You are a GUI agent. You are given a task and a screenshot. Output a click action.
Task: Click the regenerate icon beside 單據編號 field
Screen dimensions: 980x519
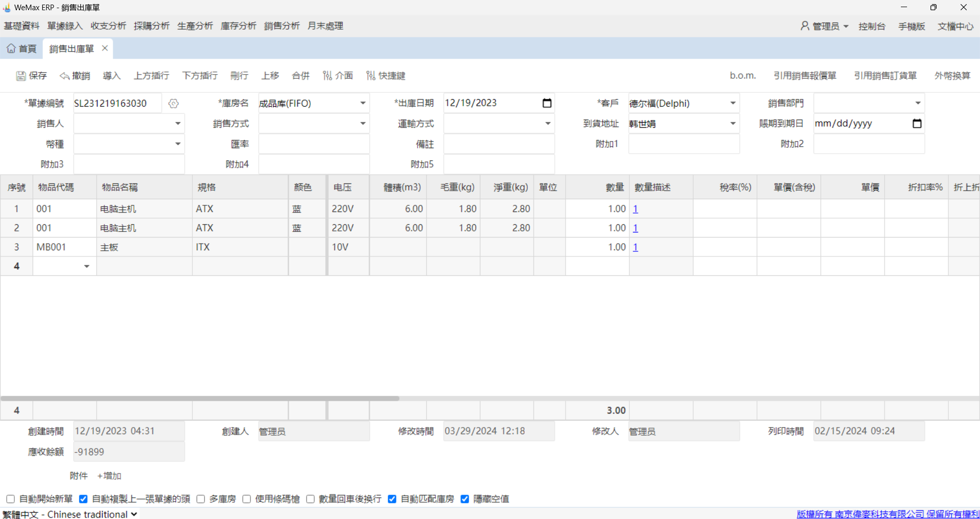pyautogui.click(x=174, y=104)
